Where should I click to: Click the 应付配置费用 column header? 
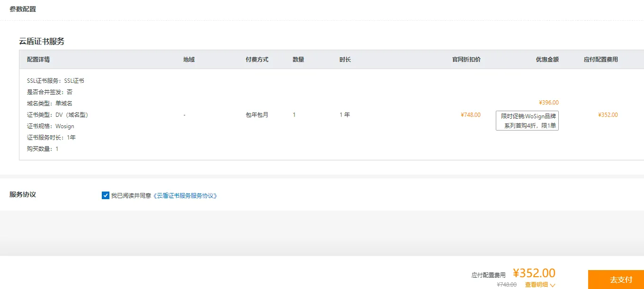601,60
